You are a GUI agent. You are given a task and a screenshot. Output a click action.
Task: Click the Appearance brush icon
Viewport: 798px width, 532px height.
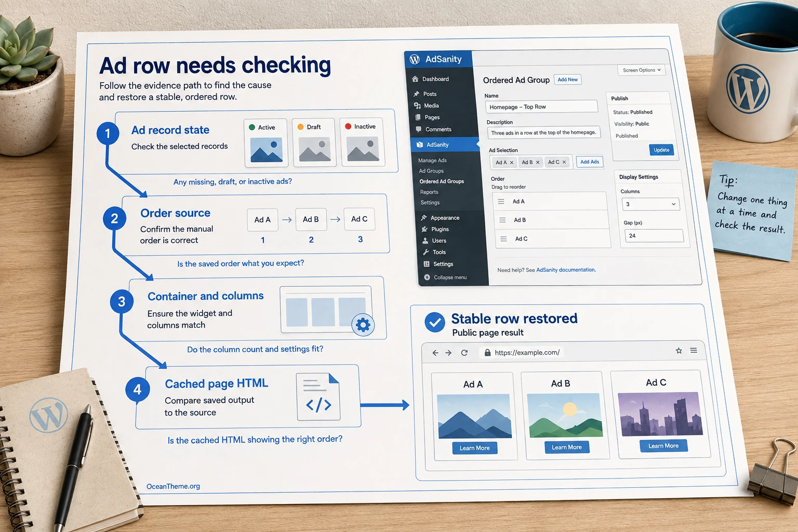pyautogui.click(x=424, y=218)
